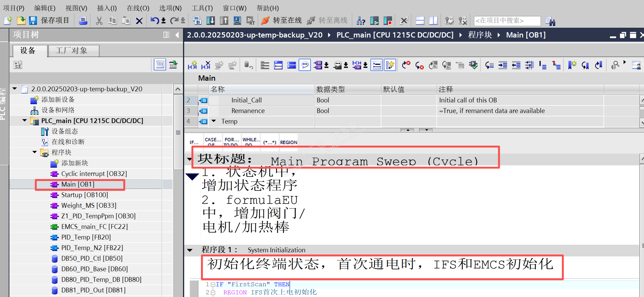
Task: Collapse the PLC_main CPU 1215C tree node
Action: [25, 121]
